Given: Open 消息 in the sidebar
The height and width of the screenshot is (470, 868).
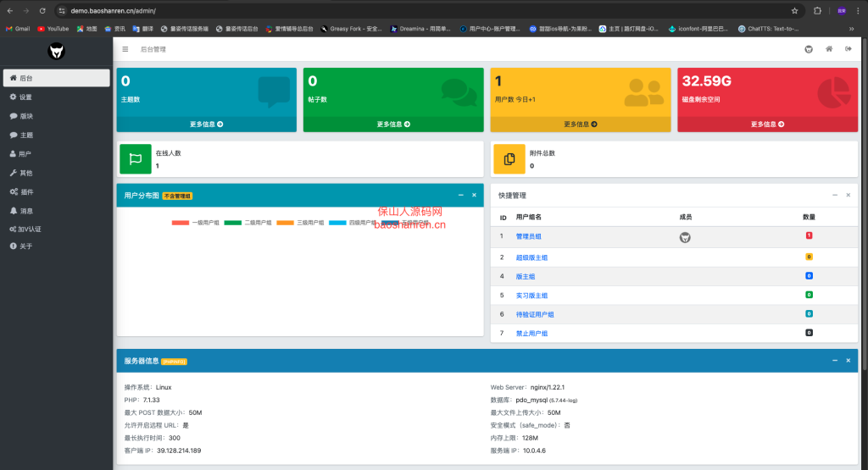Looking at the screenshot, I should tap(57, 211).
